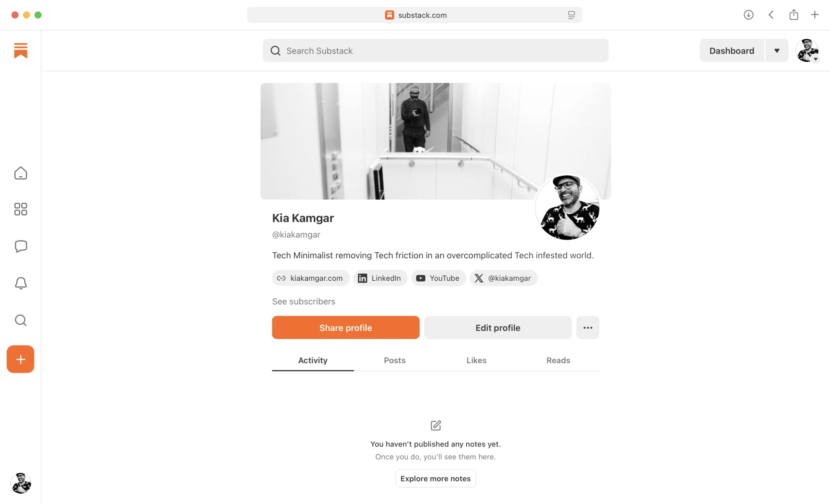Focus the Search Substack field
Screen dimensions: 830x504
(435, 51)
